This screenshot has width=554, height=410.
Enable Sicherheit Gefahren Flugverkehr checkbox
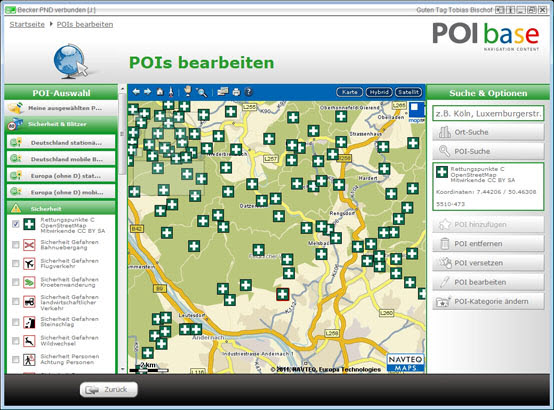(x=16, y=263)
